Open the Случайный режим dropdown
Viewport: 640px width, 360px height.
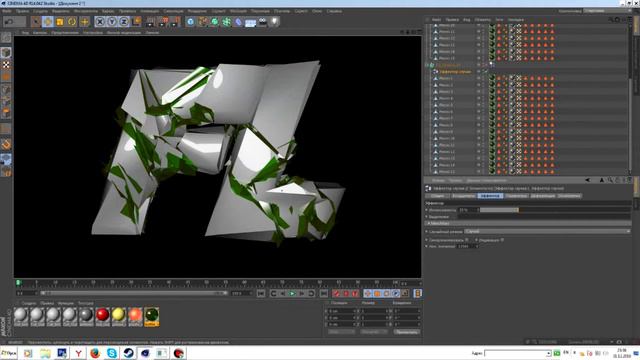[x=548, y=231]
